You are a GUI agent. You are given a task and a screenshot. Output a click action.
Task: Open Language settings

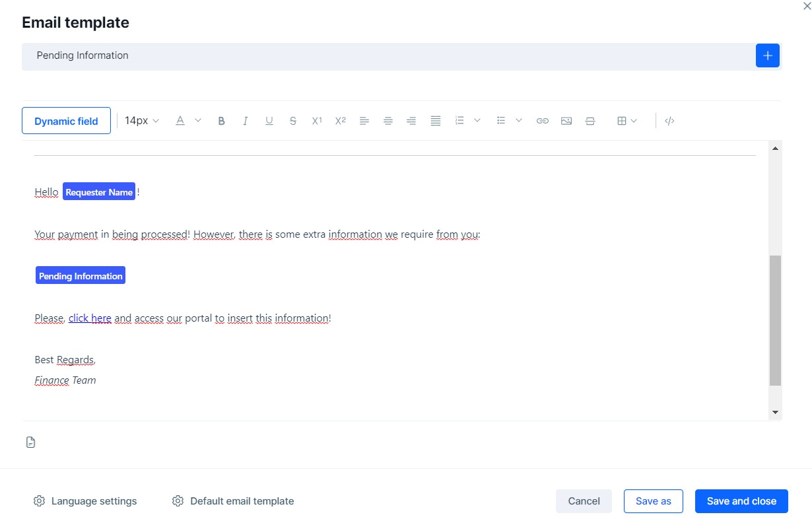point(85,501)
